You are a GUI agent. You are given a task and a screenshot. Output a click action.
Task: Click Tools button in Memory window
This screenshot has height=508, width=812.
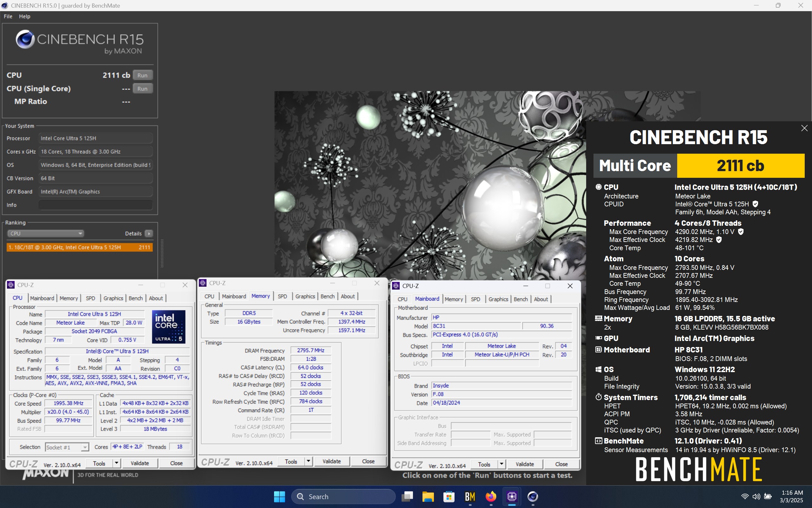(x=291, y=461)
